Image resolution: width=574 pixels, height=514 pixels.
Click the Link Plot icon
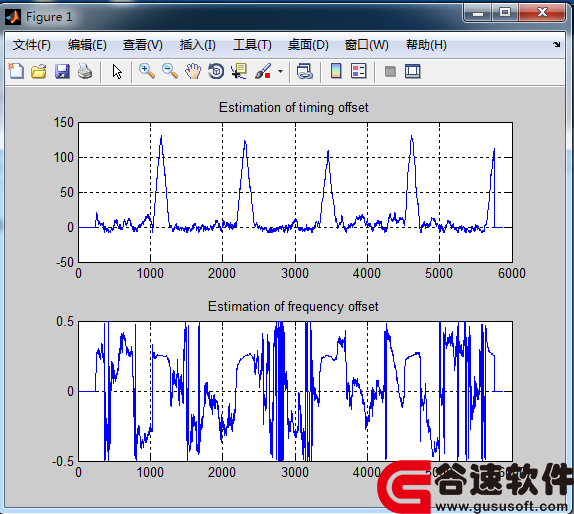click(x=305, y=71)
